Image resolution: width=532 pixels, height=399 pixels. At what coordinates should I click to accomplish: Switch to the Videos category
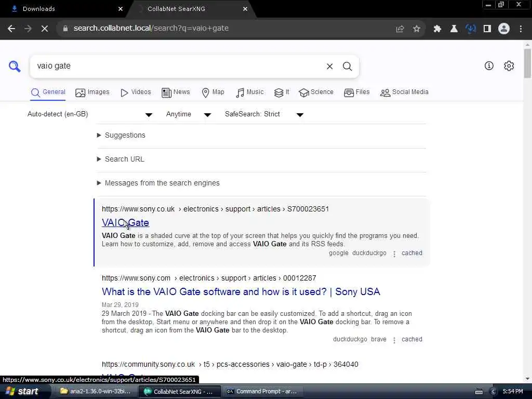[136, 92]
